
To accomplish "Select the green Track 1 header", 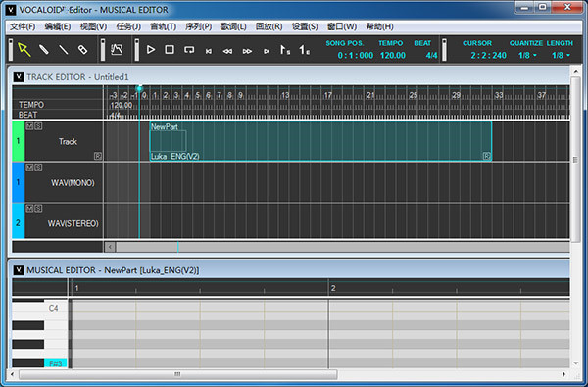I will pyautogui.click(x=19, y=141).
